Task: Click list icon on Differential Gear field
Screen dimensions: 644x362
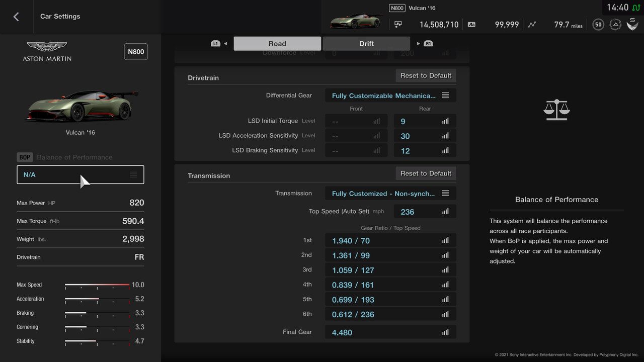Action: click(445, 96)
